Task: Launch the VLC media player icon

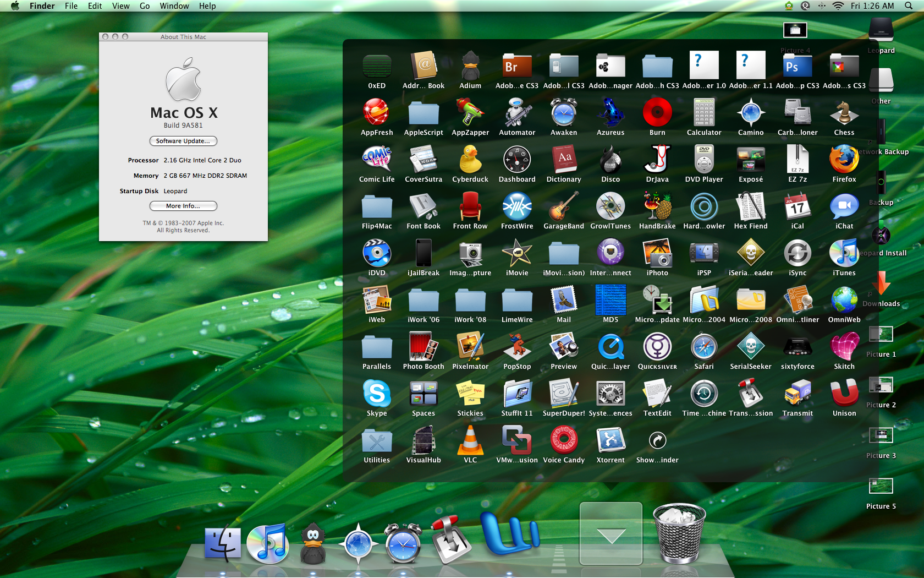Action: (x=470, y=441)
